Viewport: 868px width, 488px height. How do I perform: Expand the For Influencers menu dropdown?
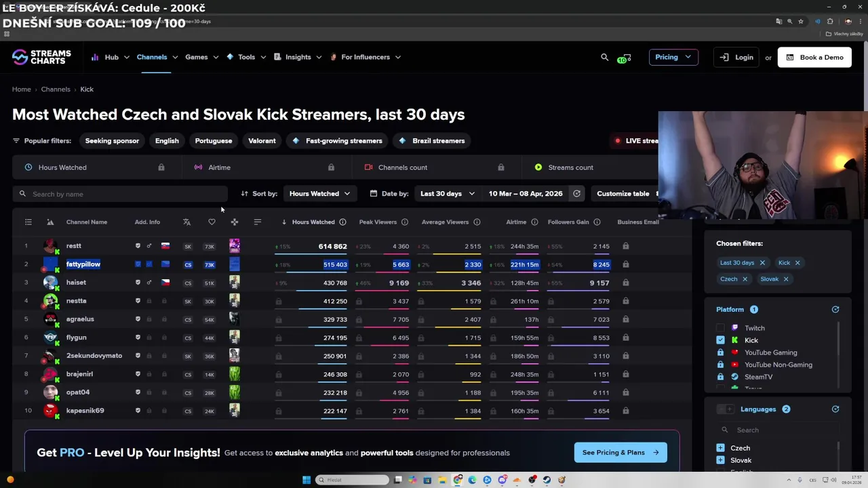[x=366, y=58]
